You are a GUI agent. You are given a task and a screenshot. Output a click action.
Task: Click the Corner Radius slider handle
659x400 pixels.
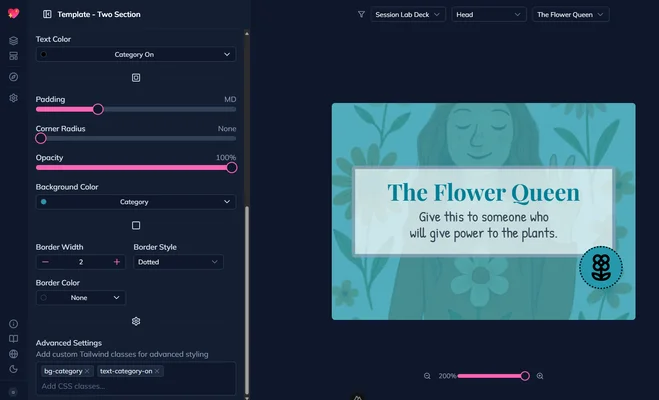click(x=41, y=138)
